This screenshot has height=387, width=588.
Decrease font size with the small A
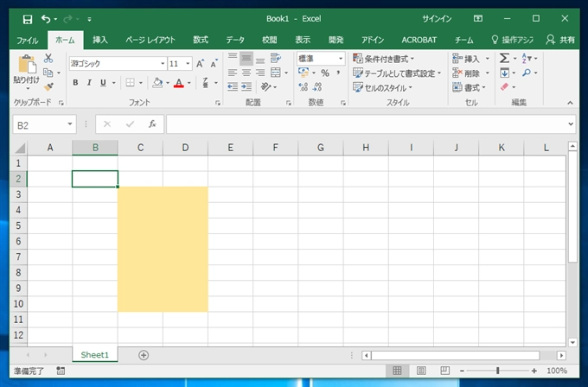point(214,63)
